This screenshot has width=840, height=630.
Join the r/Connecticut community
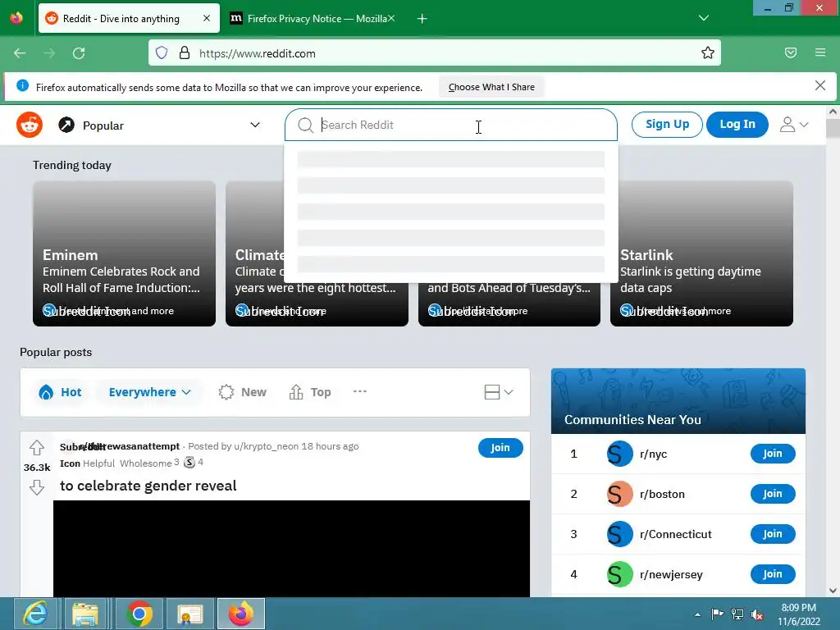(773, 534)
